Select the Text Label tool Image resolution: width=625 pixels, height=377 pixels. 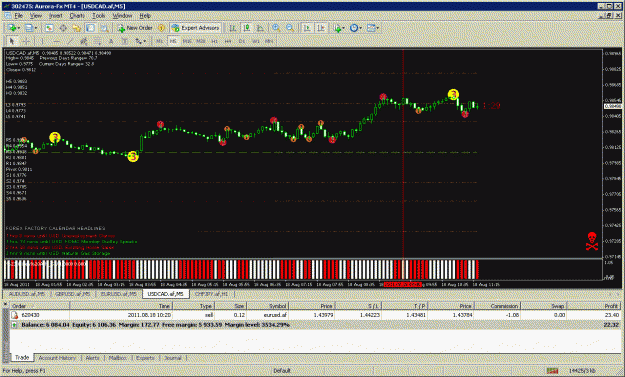(125, 41)
